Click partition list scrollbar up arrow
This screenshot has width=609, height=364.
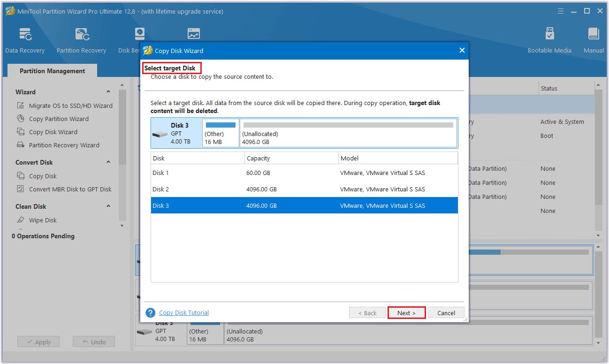pyautogui.click(x=598, y=85)
